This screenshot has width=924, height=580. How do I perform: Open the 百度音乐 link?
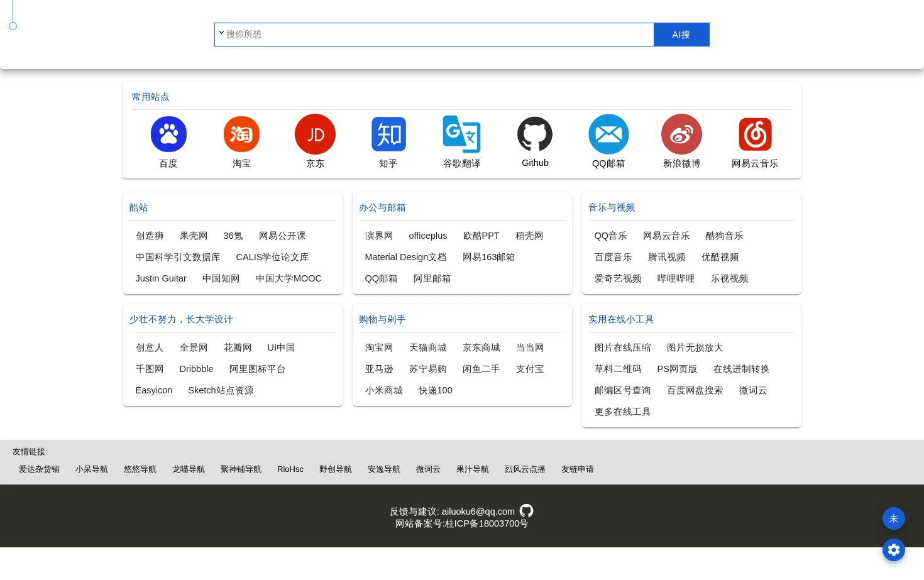pos(613,257)
